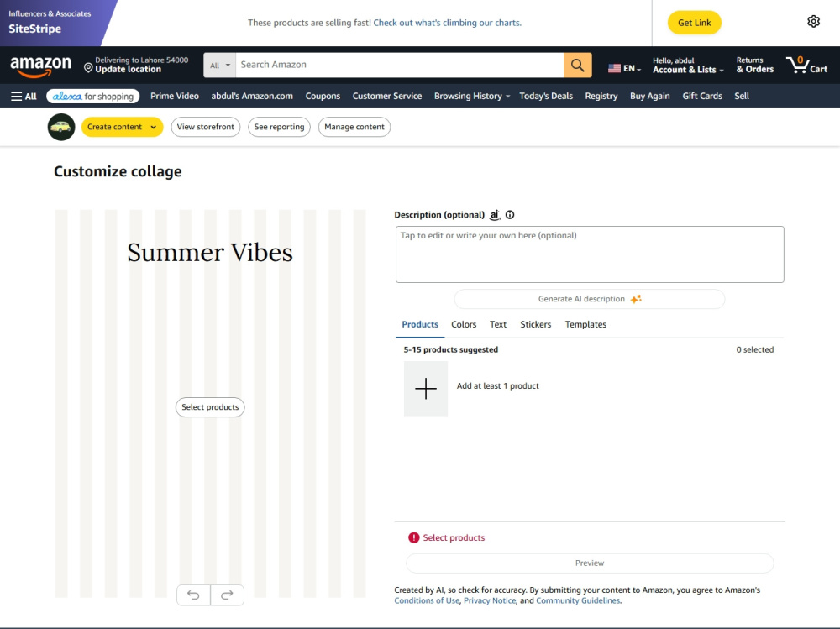Redo the collage edit
Image resolution: width=840 pixels, height=629 pixels.
[x=227, y=595]
